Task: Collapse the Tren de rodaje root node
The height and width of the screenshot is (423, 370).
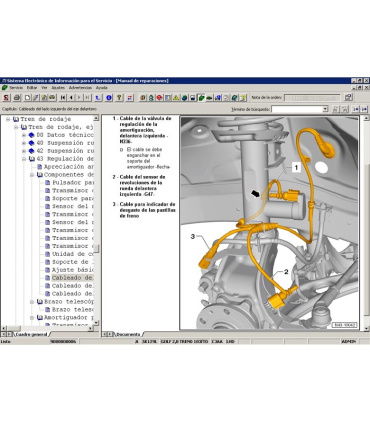Action: (8, 119)
